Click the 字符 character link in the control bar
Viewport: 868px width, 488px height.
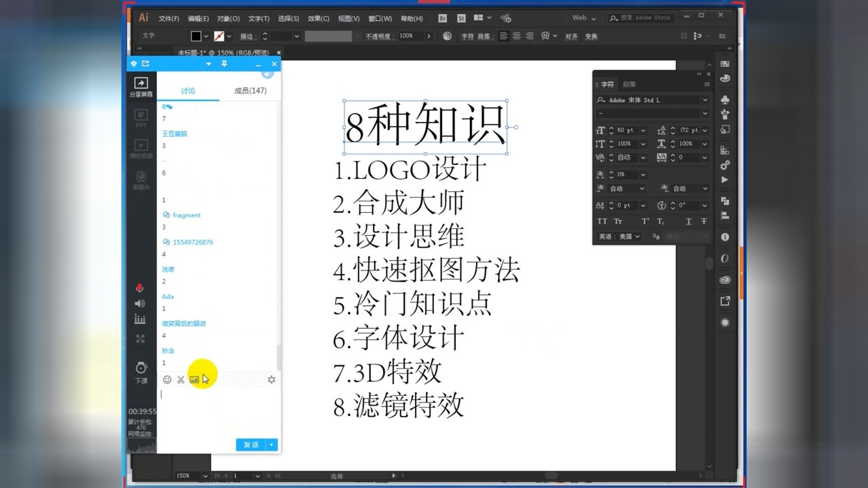click(x=467, y=36)
